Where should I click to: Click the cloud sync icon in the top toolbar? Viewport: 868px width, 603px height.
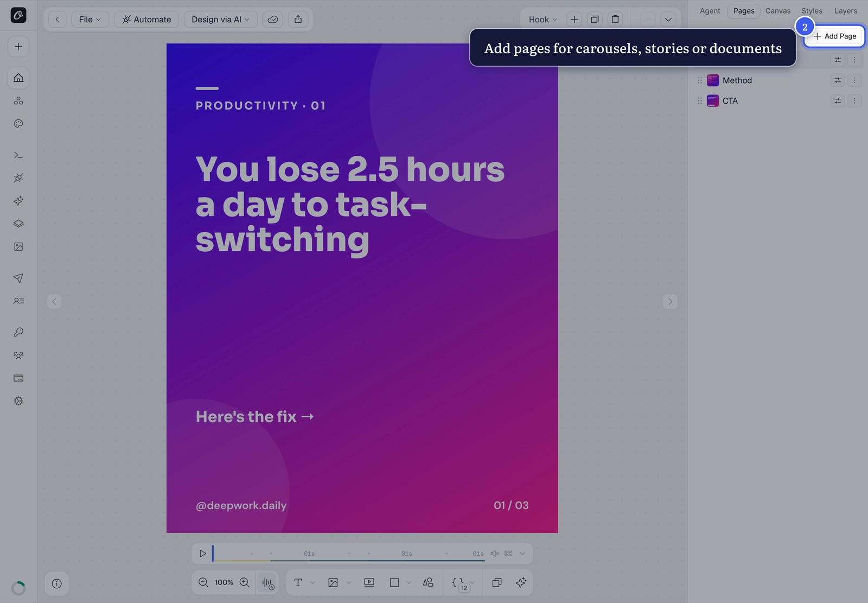(x=273, y=20)
